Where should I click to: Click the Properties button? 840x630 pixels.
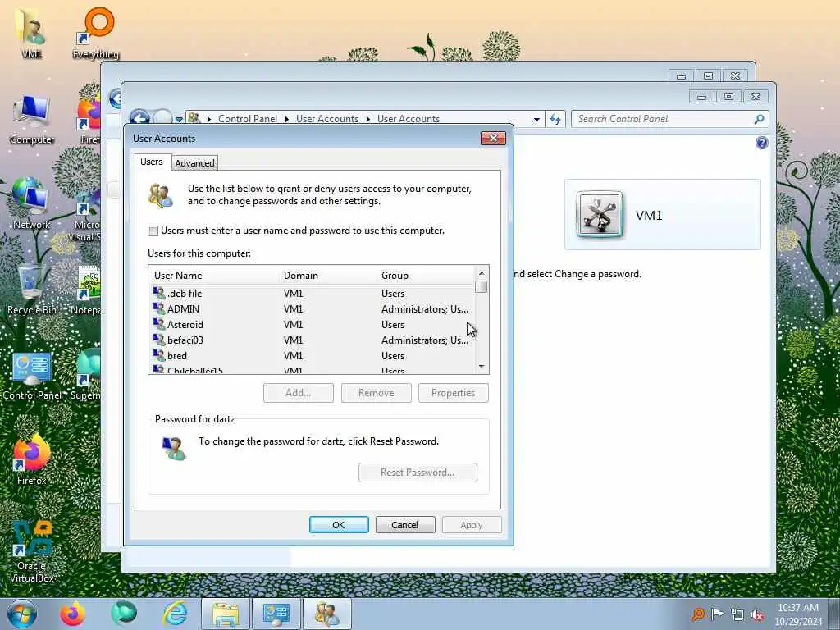tap(453, 393)
